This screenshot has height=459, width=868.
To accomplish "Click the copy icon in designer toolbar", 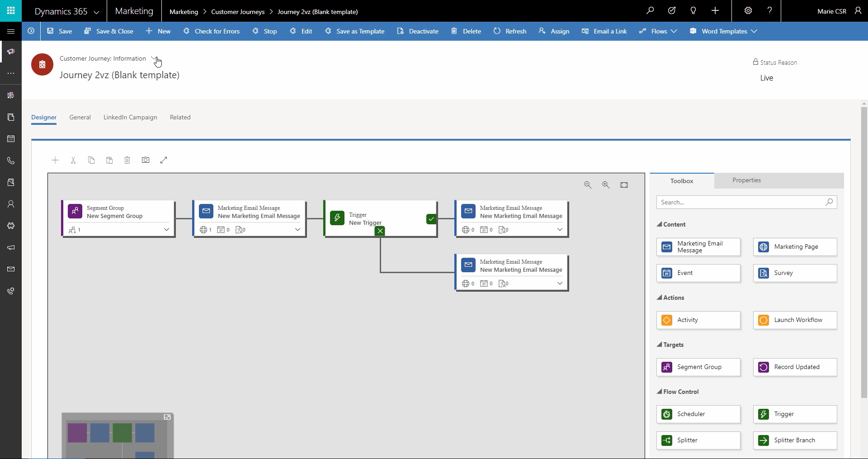I will (x=91, y=160).
